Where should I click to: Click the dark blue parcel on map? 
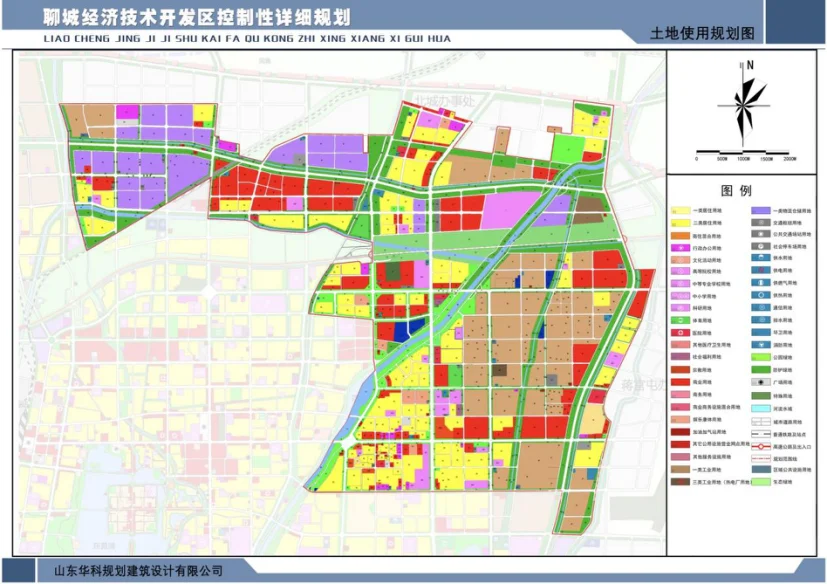click(x=402, y=331)
